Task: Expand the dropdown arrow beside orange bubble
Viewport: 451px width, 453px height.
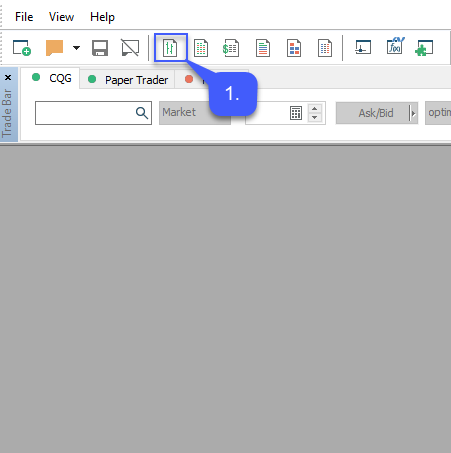Action: click(x=76, y=48)
